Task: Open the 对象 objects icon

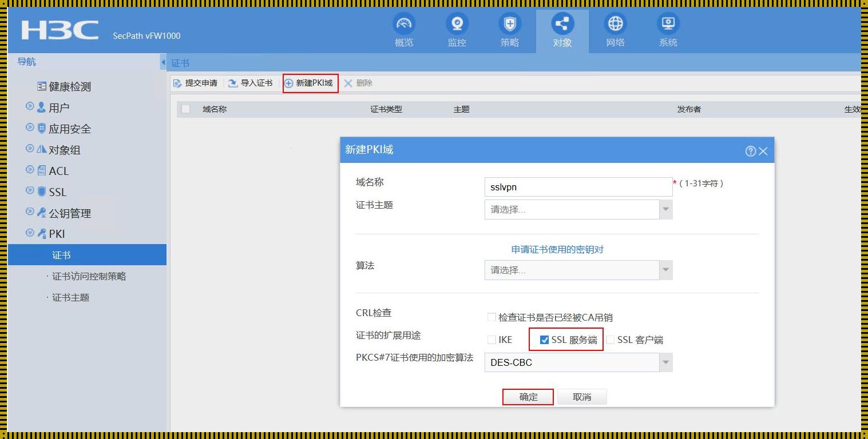Action: tap(562, 24)
